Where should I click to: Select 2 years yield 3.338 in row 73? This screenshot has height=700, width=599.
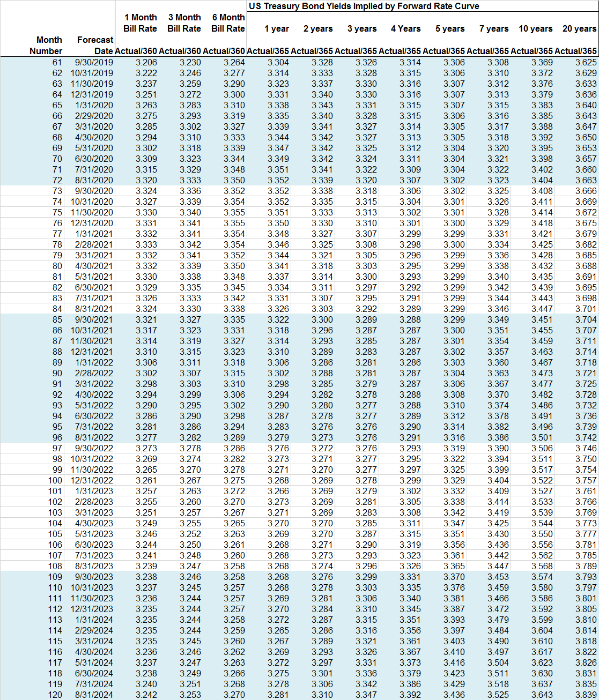tap(322, 191)
